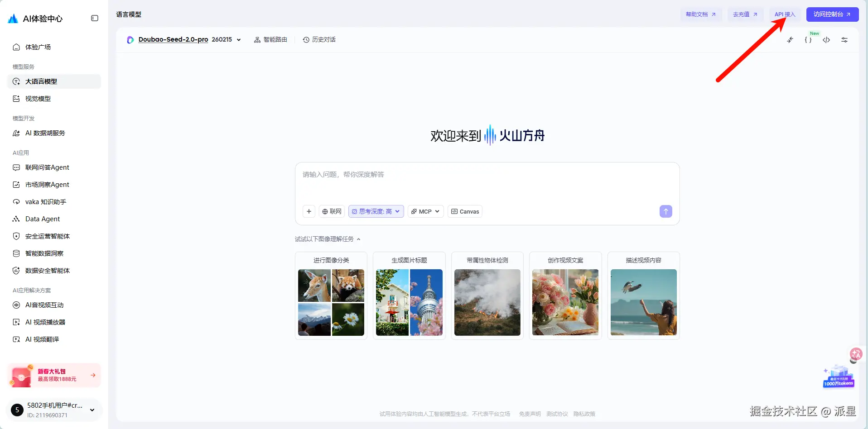Pick the 创作视频文案 example card
Screen dimensions: 868x429
(x=565, y=296)
